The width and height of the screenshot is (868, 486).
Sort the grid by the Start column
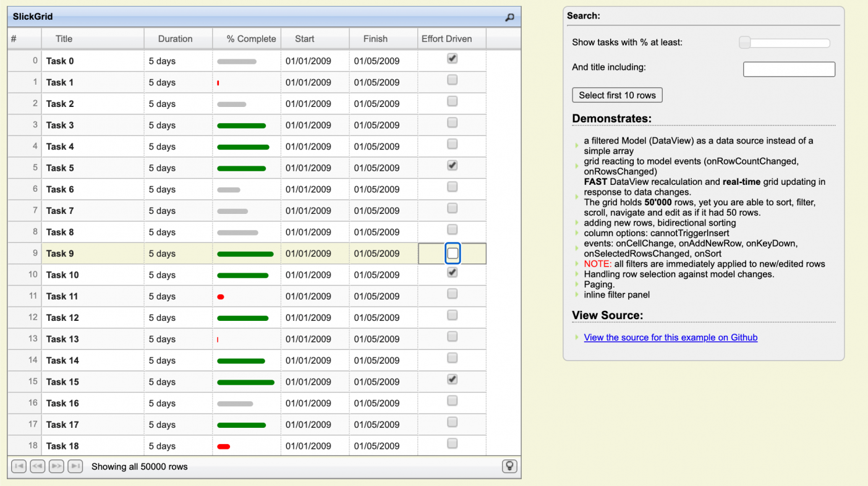305,38
